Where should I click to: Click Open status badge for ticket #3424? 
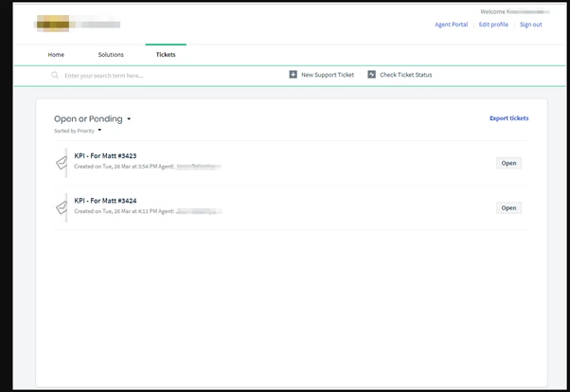[x=508, y=207]
